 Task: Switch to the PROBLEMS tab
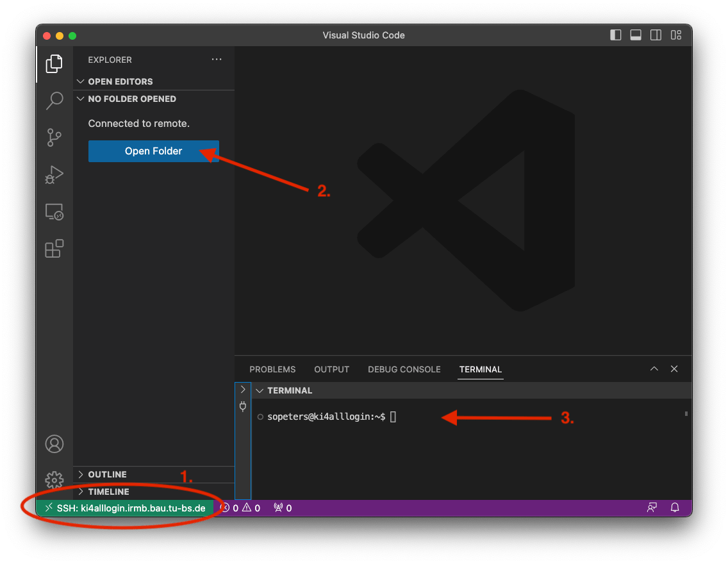pyautogui.click(x=272, y=370)
